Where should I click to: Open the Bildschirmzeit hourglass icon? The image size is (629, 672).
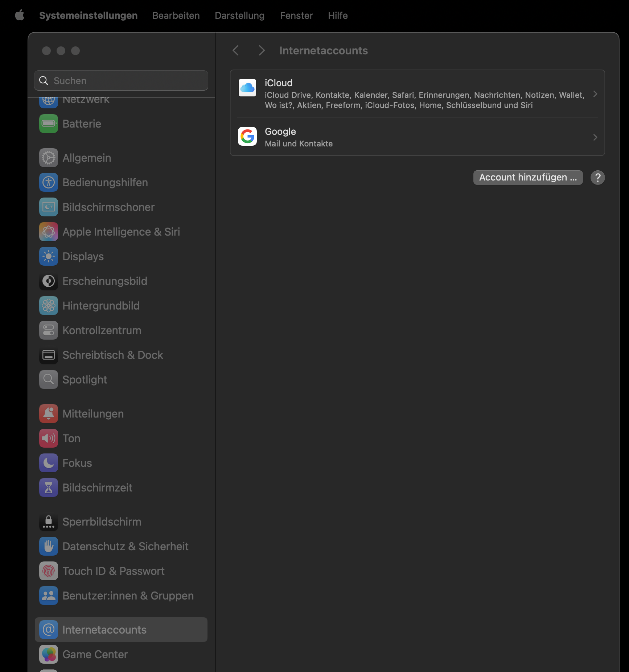click(49, 488)
